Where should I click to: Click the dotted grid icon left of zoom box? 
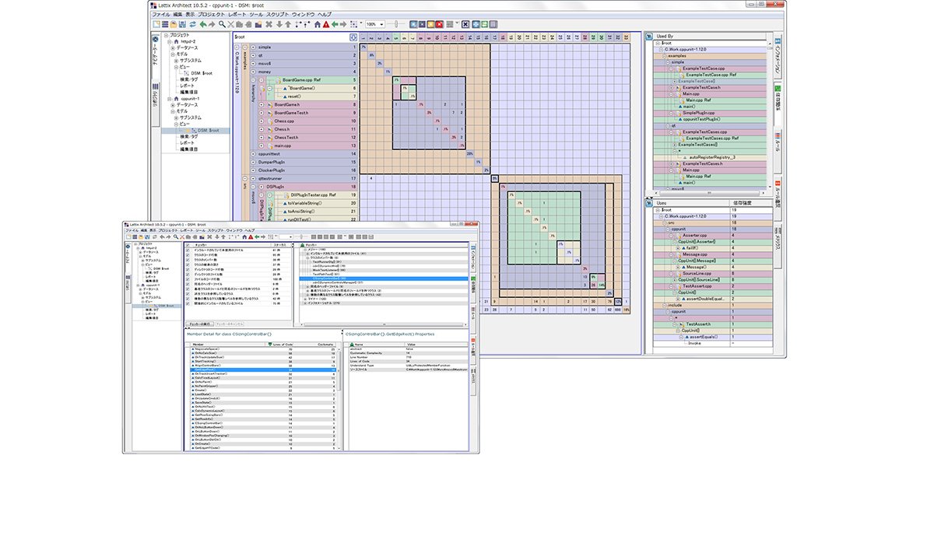(x=353, y=24)
